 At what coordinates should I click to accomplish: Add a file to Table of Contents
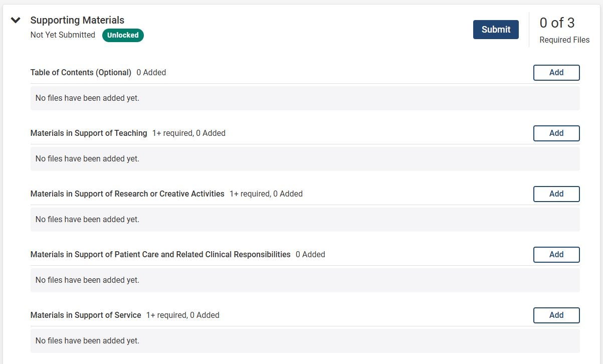coord(556,73)
